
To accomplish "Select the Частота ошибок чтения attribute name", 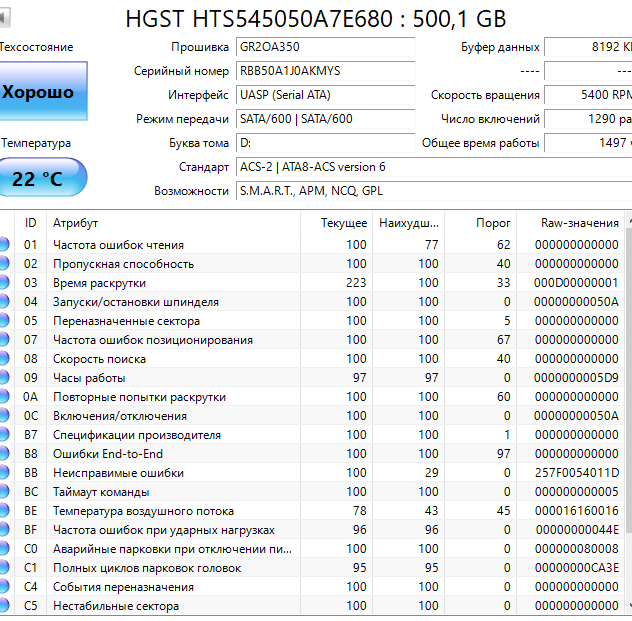I will (118, 245).
